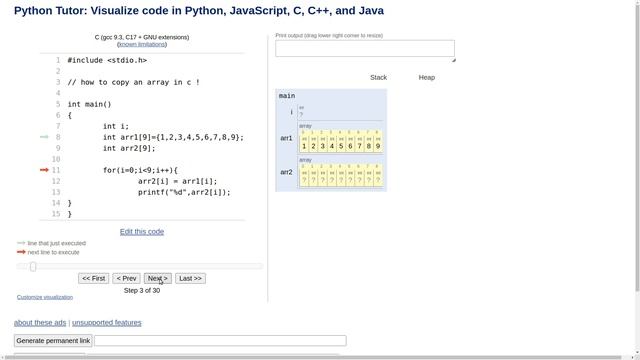Advance with the Next > button
The height and width of the screenshot is (360, 640).
click(x=158, y=278)
